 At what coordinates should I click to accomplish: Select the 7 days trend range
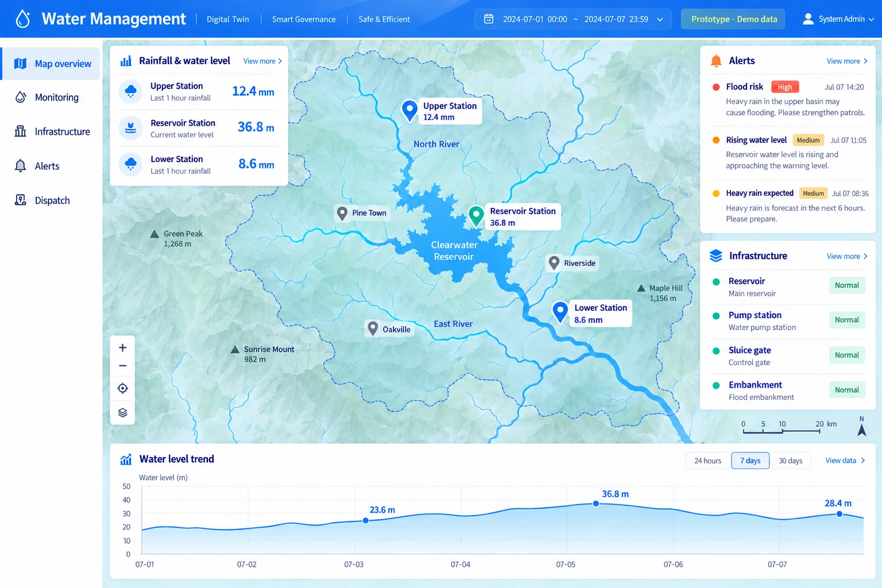750,461
